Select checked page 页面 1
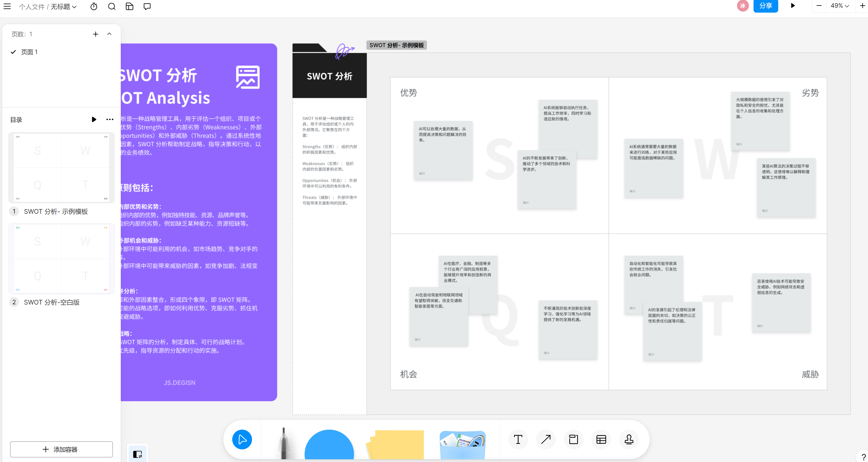868x462 pixels. pyautogui.click(x=29, y=52)
